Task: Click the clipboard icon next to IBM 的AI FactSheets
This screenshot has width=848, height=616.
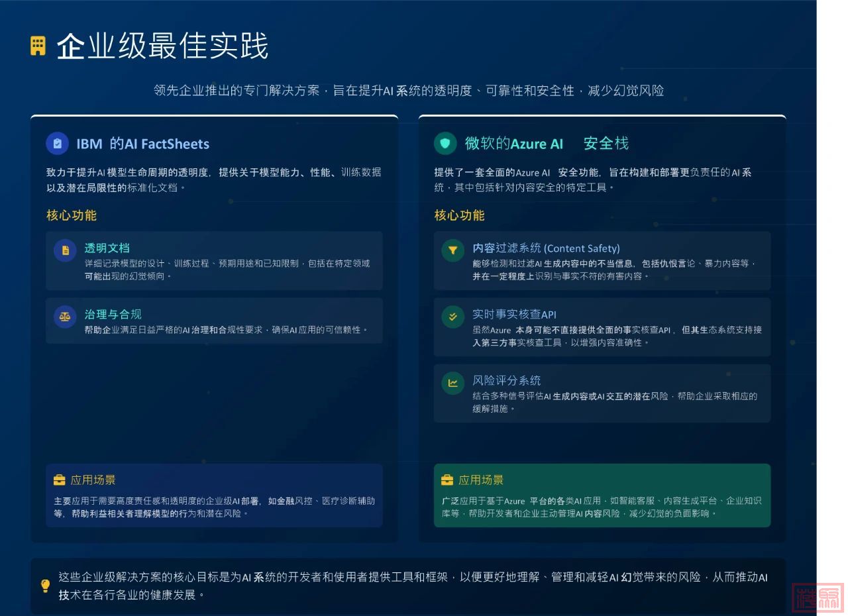Action: 58,143
